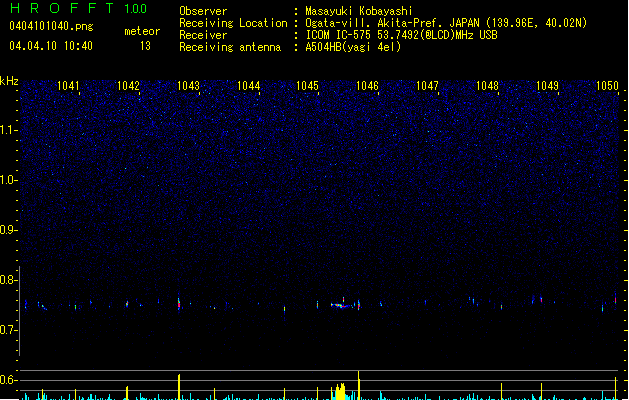Click the Receiving antenna label
The image size is (629, 400).
230,47
